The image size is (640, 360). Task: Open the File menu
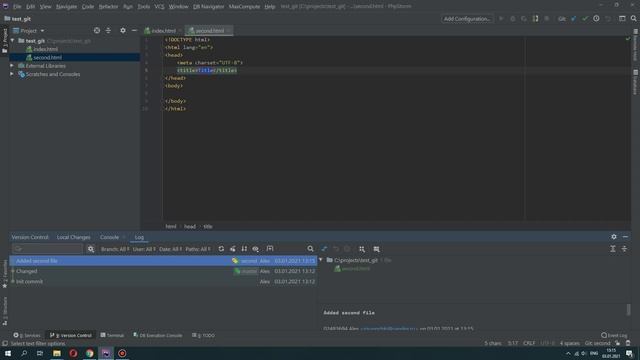[17, 7]
